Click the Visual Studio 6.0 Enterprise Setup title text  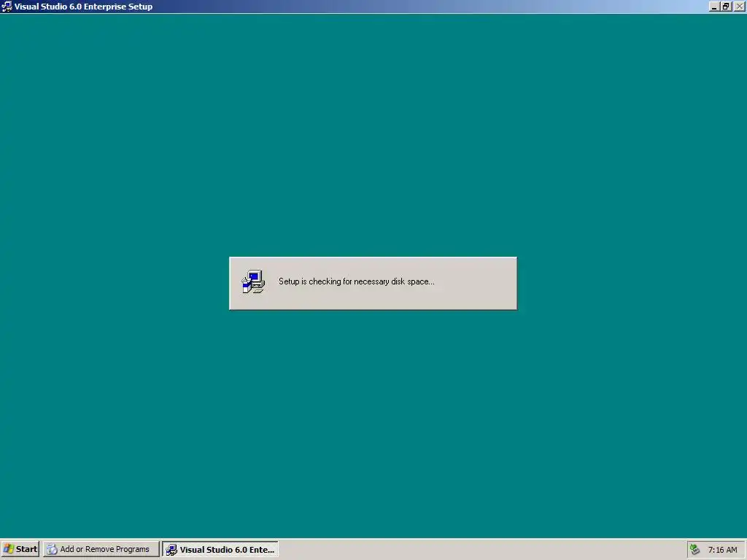point(83,7)
